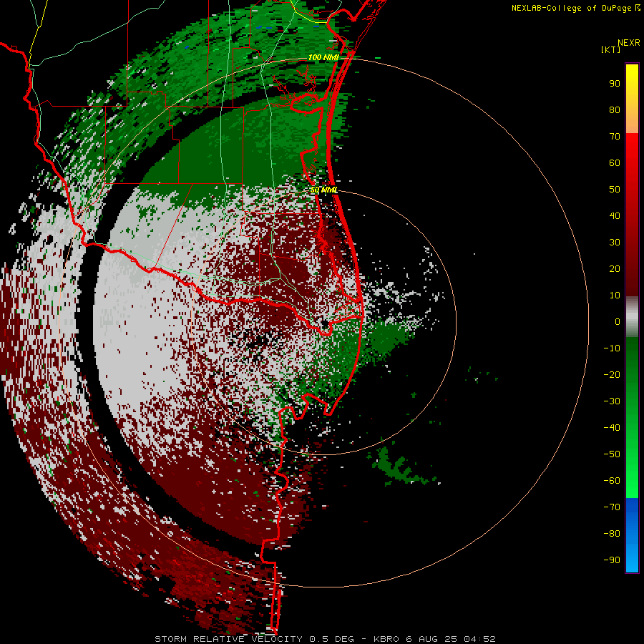This screenshot has width=644, height=644.
Task: Click the STORM RELATIVE VELOCITY caption text
Action: (228, 639)
